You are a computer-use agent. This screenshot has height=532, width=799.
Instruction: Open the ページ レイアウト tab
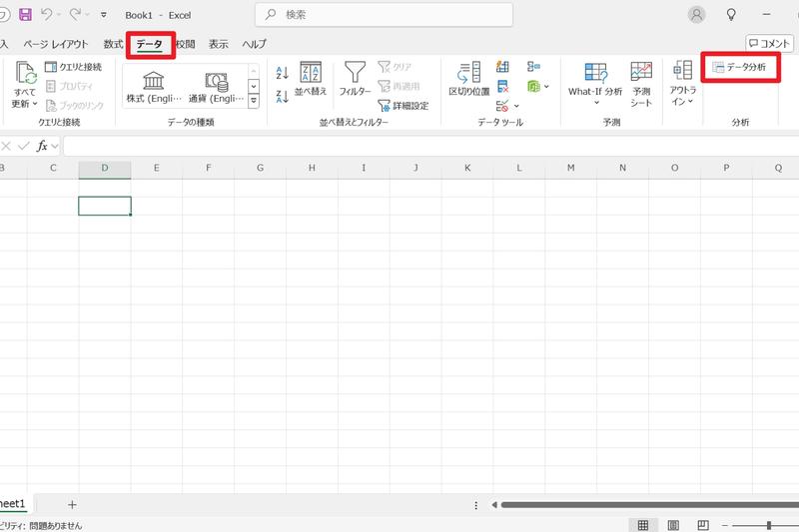(x=56, y=44)
